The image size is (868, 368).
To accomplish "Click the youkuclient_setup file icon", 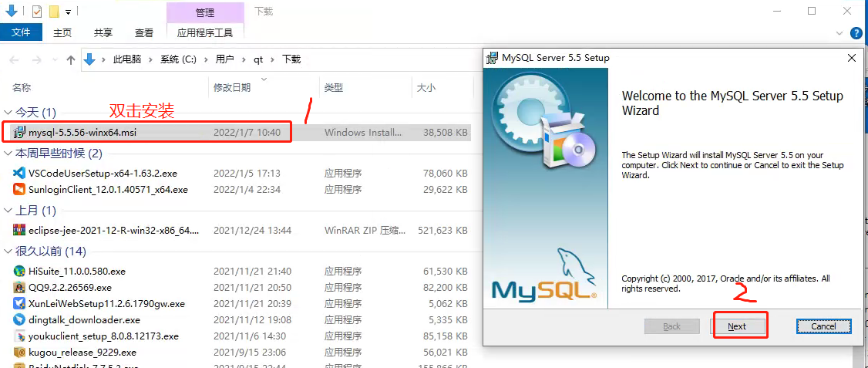I will click(x=19, y=336).
